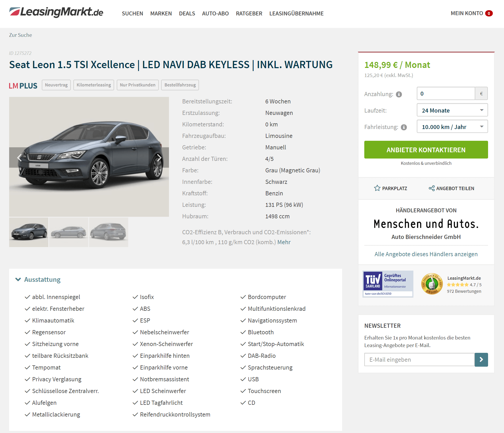Click the 148,99 € / Monat price
This screenshot has width=504, height=433.
click(397, 65)
